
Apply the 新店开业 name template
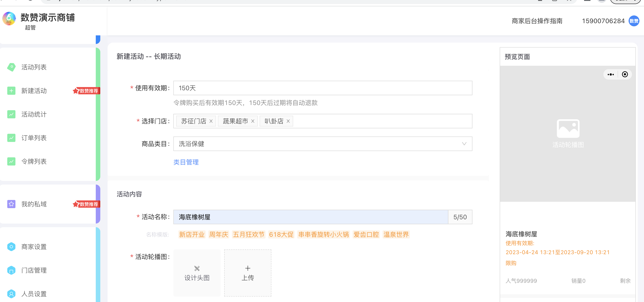click(192, 235)
